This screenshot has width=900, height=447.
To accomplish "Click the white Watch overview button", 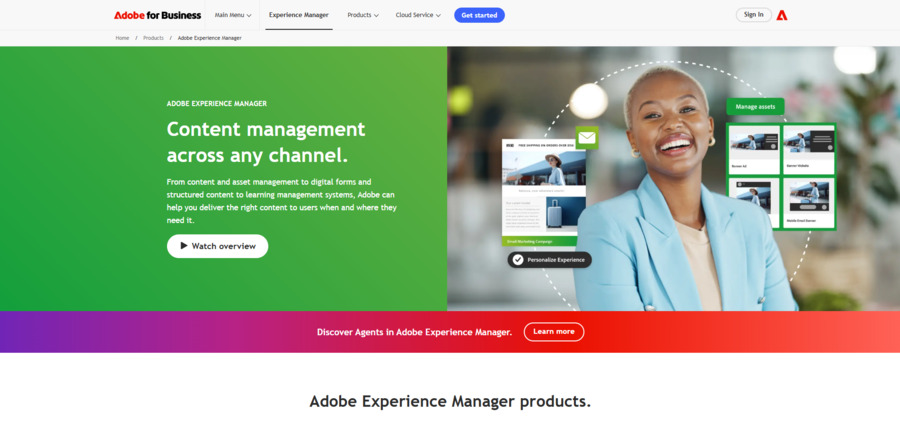I will point(218,246).
